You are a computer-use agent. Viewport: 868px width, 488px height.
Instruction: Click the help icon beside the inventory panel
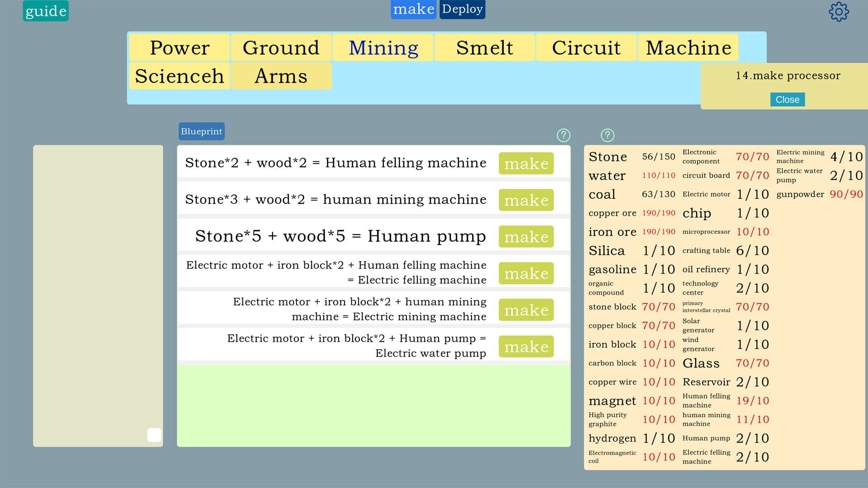607,135
